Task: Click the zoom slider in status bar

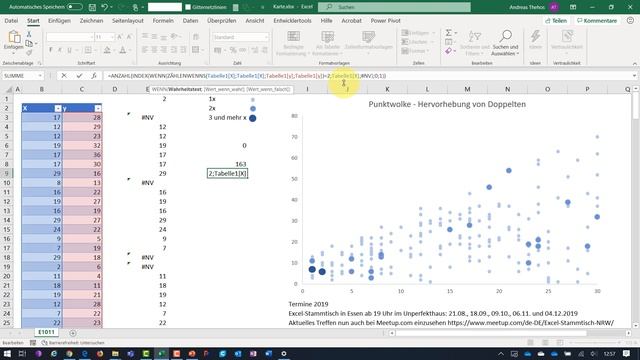Action: click(x=594, y=342)
